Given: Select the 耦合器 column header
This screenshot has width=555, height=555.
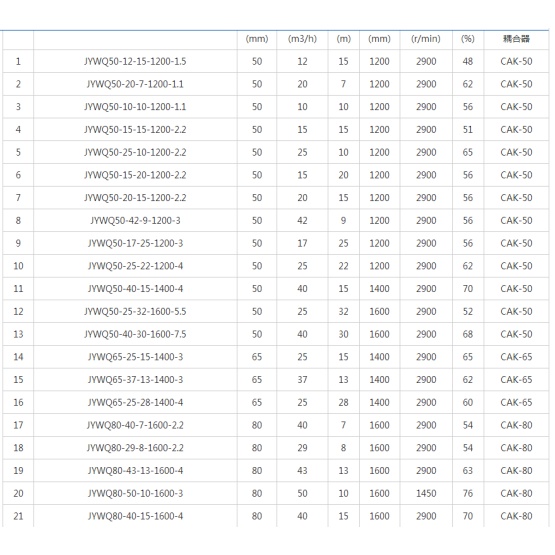Looking at the screenshot, I should 516,39.
